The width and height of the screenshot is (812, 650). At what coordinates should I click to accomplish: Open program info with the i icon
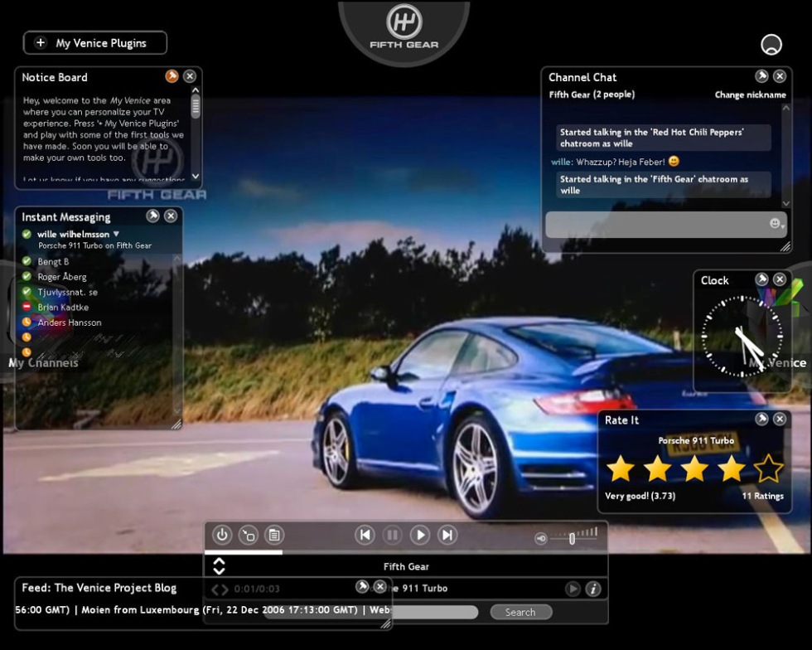coord(593,589)
